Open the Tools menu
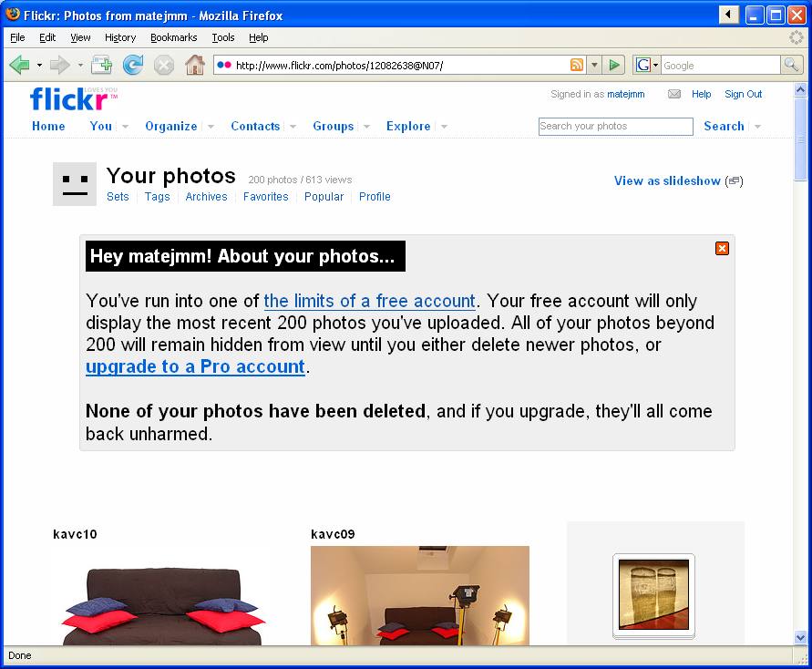The height and width of the screenshot is (669, 812). click(x=223, y=37)
